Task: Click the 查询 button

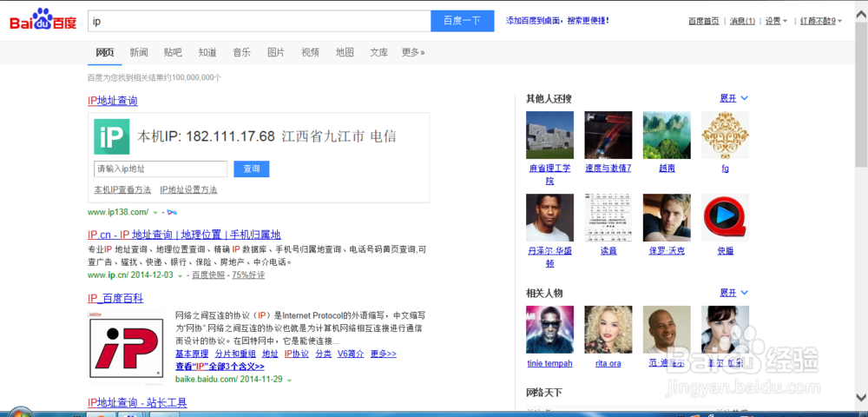Action: [x=252, y=169]
